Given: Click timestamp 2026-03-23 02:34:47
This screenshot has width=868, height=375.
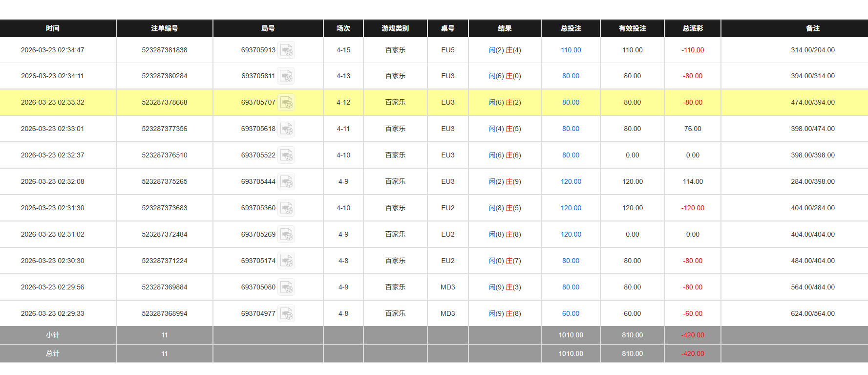Looking at the screenshot, I should [53, 50].
